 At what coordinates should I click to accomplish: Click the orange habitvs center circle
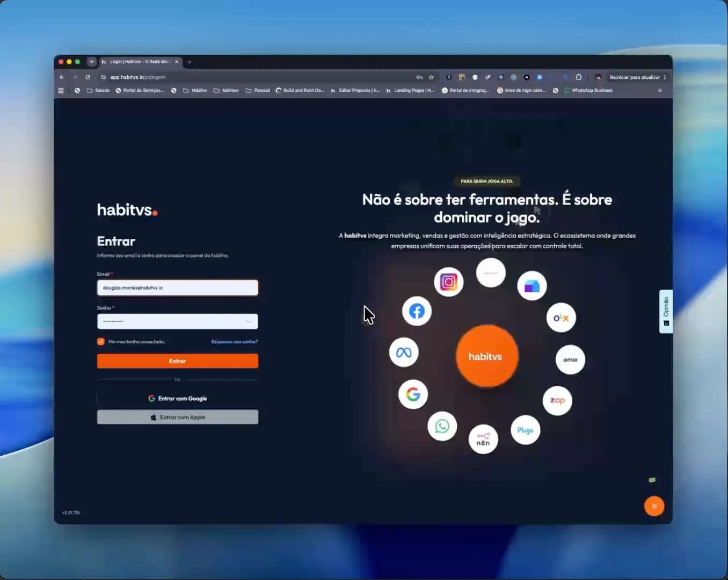487,356
